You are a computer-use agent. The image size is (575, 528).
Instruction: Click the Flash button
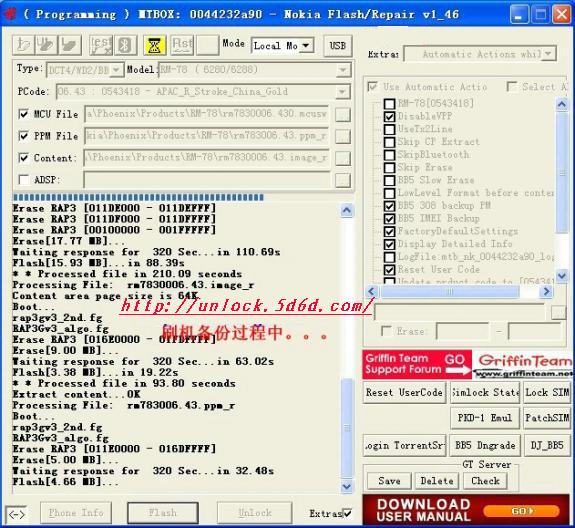pos(162,513)
